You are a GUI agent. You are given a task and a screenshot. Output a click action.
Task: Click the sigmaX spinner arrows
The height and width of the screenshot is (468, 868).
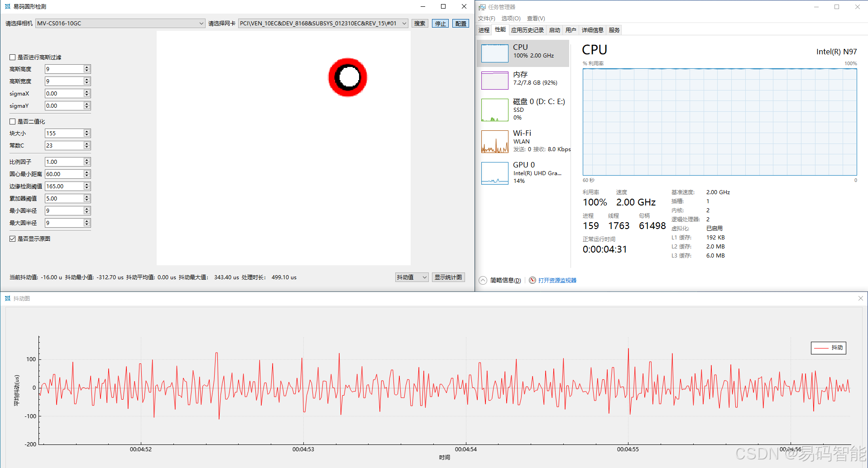pos(86,93)
